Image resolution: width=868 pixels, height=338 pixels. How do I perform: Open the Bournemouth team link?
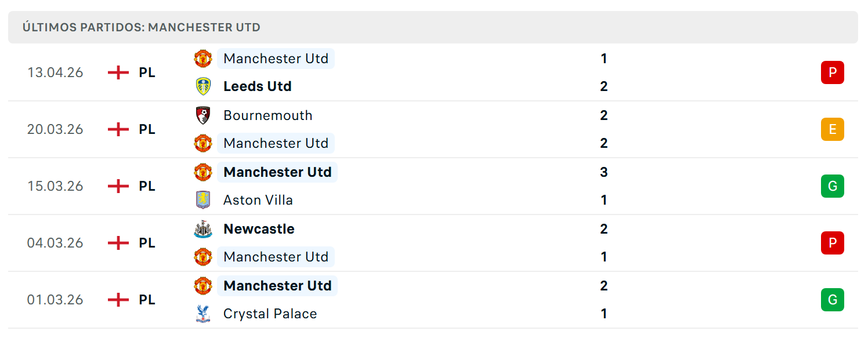click(x=268, y=115)
